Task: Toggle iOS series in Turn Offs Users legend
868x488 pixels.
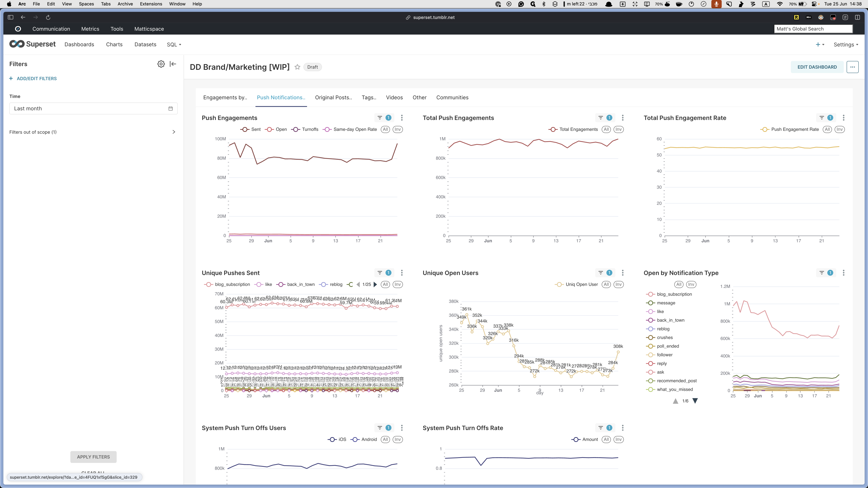Action: 337,439
